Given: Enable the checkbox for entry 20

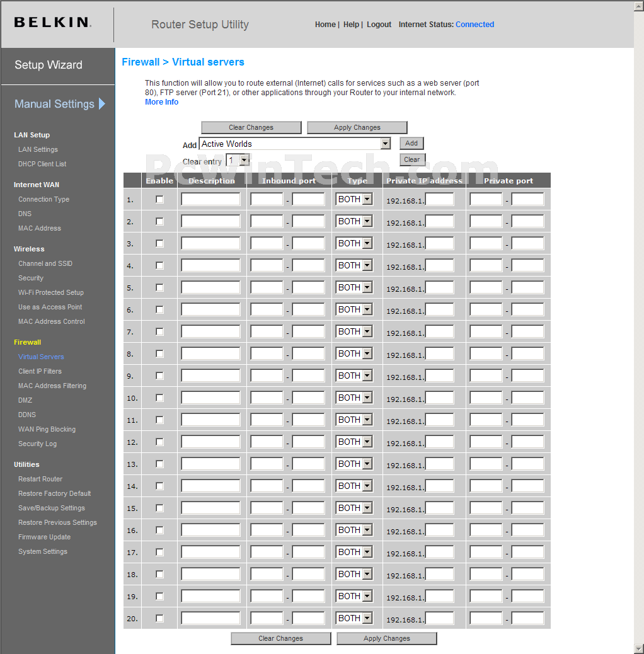Looking at the screenshot, I should pos(159,619).
